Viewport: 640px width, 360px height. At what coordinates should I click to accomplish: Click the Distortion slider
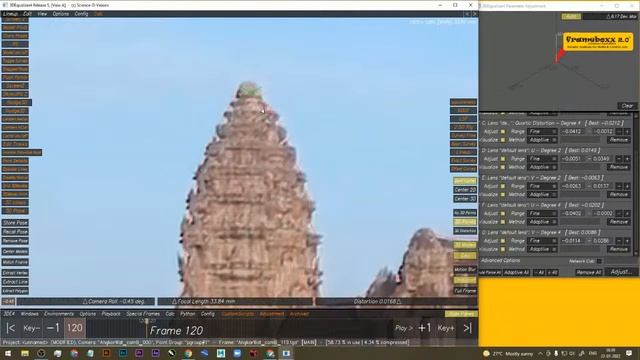click(396, 302)
